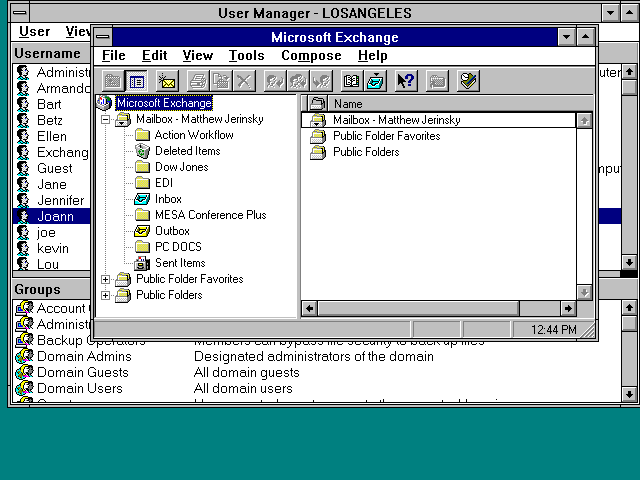The width and height of the screenshot is (640, 480).
Task: Click the Help pointer question-mark icon
Action: (406, 81)
